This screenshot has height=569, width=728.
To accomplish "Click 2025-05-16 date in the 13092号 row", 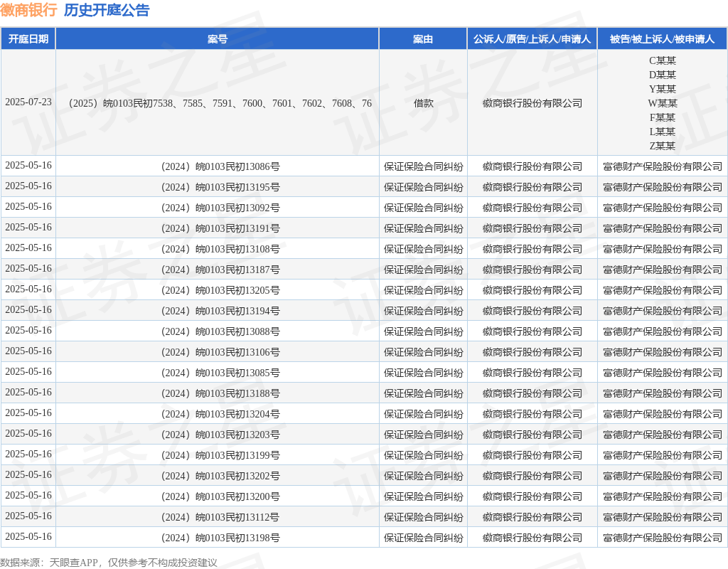I will [28, 207].
